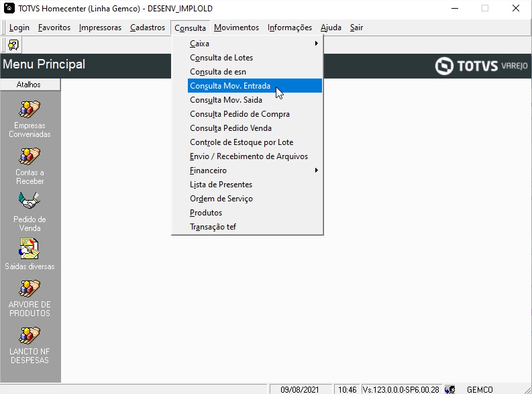
Task: Click the time 10:46 in status bar
Action: pos(348,389)
